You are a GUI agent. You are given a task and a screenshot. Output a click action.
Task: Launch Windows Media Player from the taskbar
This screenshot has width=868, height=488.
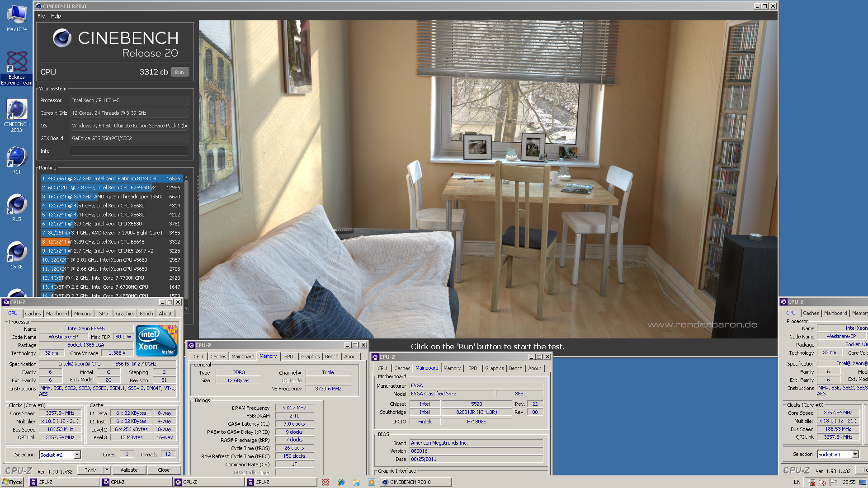tap(372, 482)
